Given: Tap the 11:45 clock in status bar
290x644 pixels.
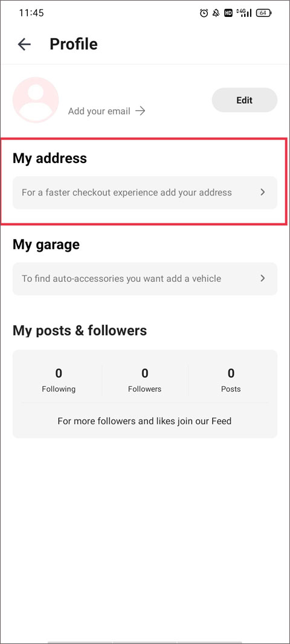Looking at the screenshot, I should [x=31, y=13].
